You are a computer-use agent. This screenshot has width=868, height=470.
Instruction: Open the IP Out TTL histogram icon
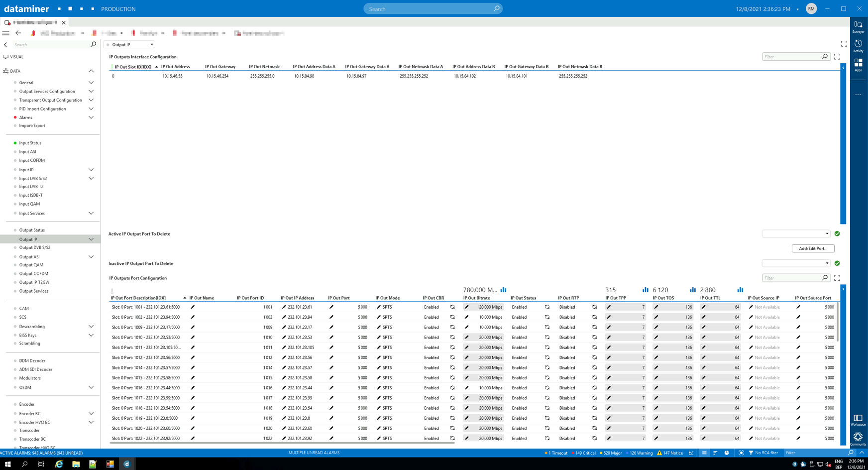(740, 290)
